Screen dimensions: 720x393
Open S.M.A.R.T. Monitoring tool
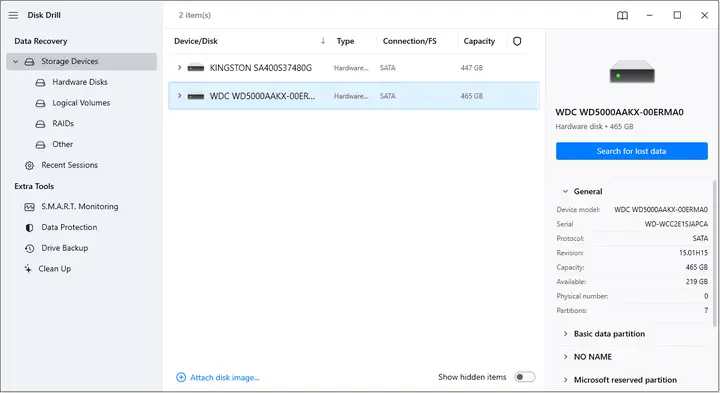pyautogui.click(x=79, y=207)
